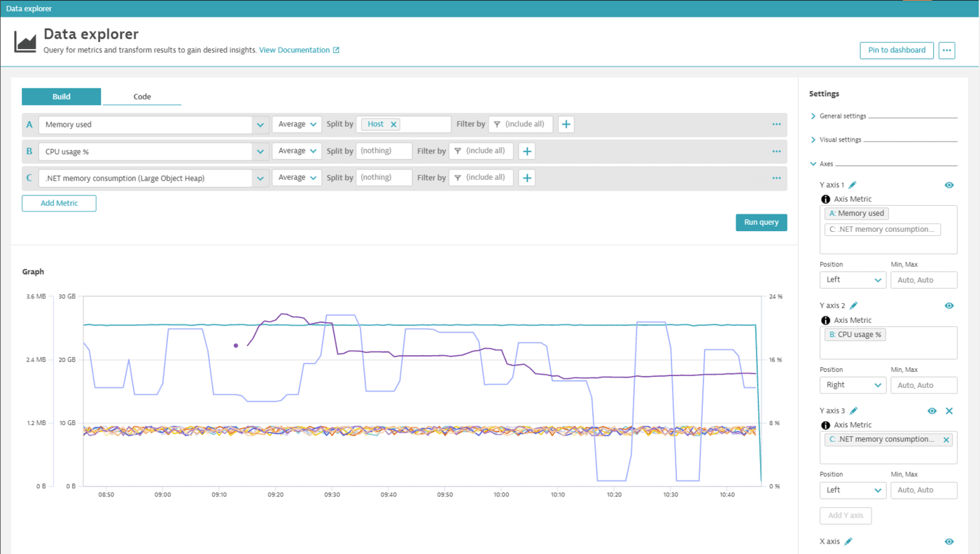The width and height of the screenshot is (980, 554).
Task: Toggle visibility of Y axis 2
Action: tap(949, 305)
